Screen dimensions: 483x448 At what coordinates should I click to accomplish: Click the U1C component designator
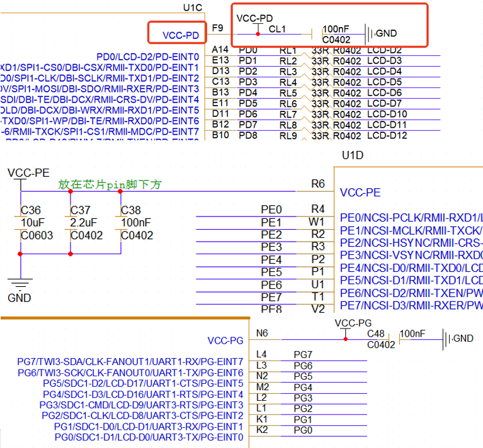pos(192,8)
